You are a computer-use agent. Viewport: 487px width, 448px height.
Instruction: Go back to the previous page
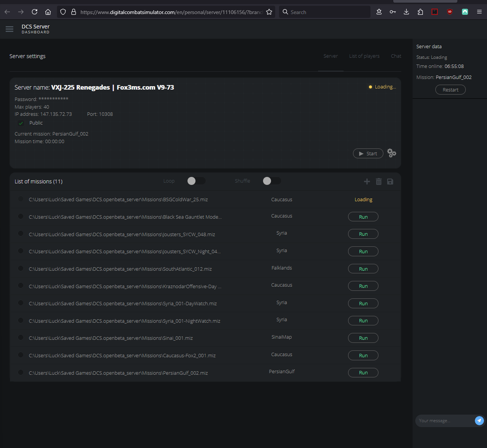click(7, 12)
